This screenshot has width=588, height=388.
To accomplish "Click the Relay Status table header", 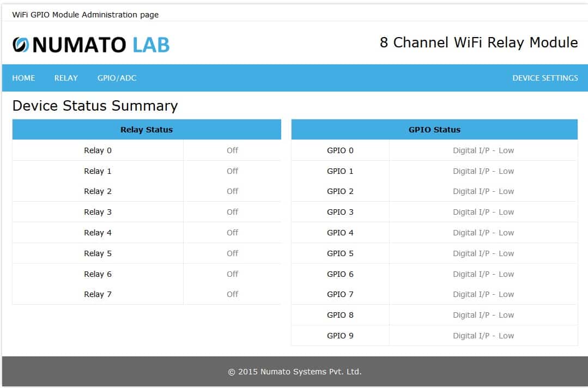I will [x=147, y=129].
